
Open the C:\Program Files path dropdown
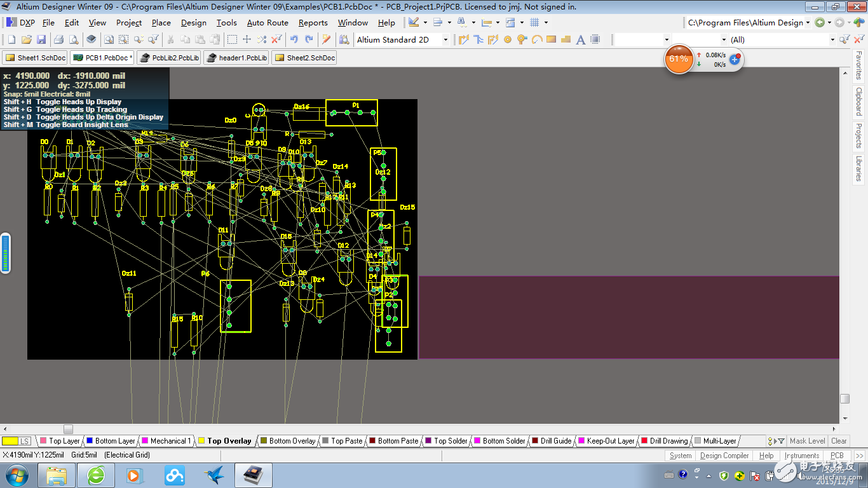[x=808, y=22]
